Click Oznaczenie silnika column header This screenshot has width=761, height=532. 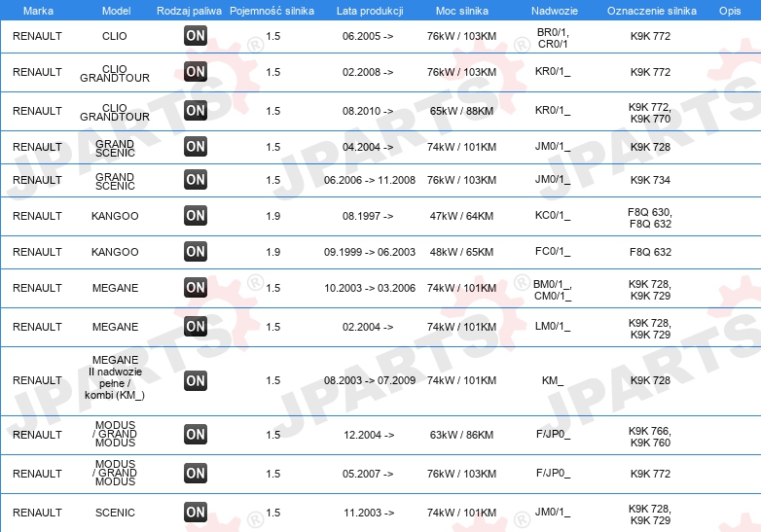point(652,11)
